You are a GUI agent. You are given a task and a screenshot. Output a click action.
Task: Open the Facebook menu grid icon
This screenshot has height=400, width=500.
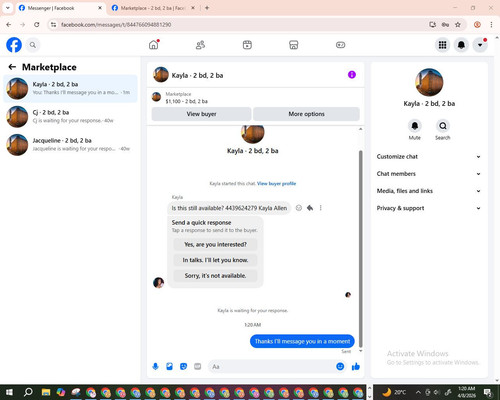click(442, 45)
